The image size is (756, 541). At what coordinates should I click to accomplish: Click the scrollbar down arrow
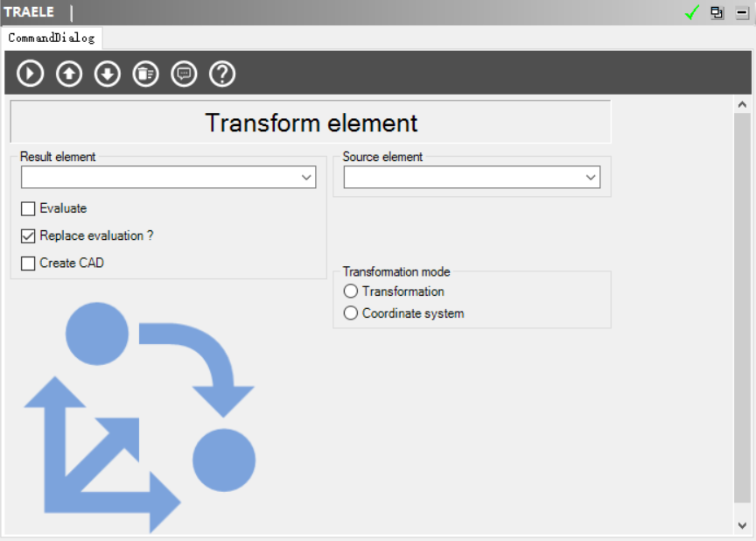(742, 525)
